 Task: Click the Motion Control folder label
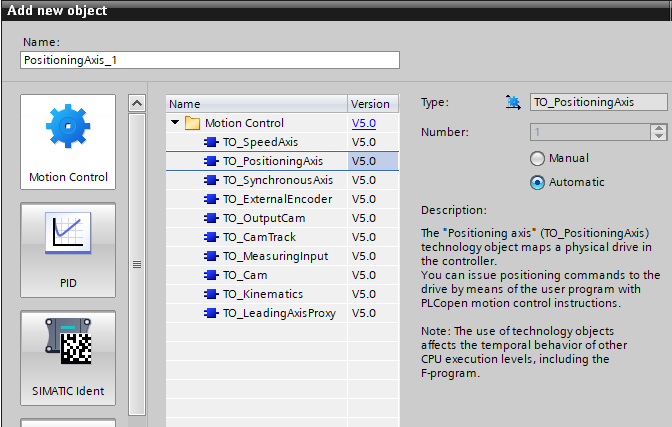tap(244, 123)
